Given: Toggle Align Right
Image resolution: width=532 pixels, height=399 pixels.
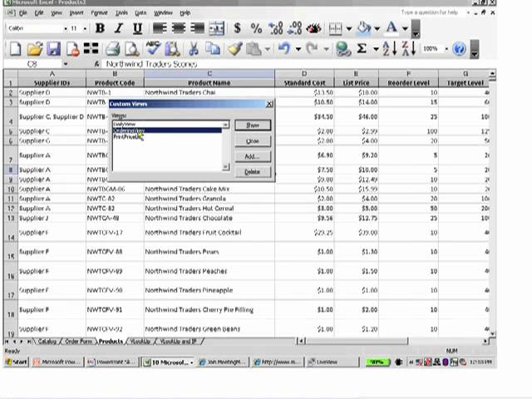Looking at the screenshot, I should click(198, 28).
